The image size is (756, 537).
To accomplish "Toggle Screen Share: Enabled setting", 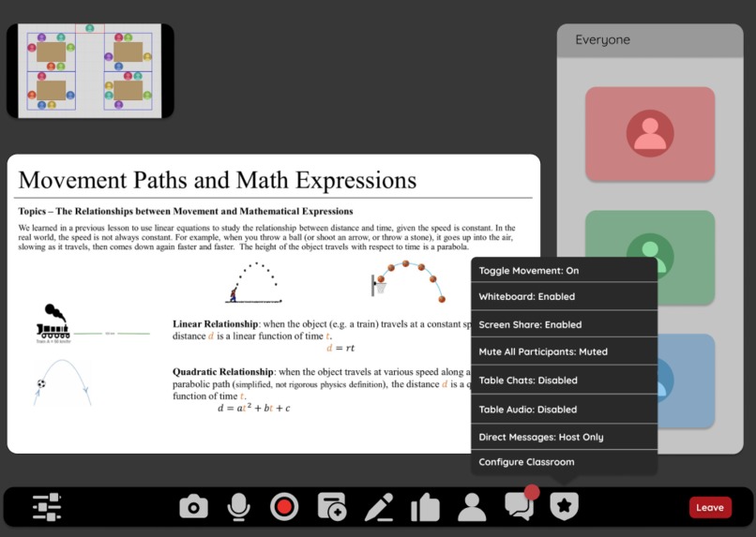I will (564, 324).
